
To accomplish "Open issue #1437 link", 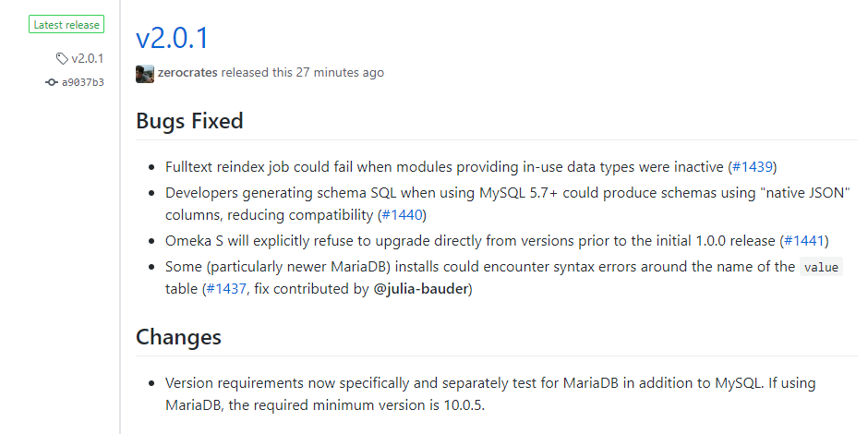I will (x=226, y=289).
